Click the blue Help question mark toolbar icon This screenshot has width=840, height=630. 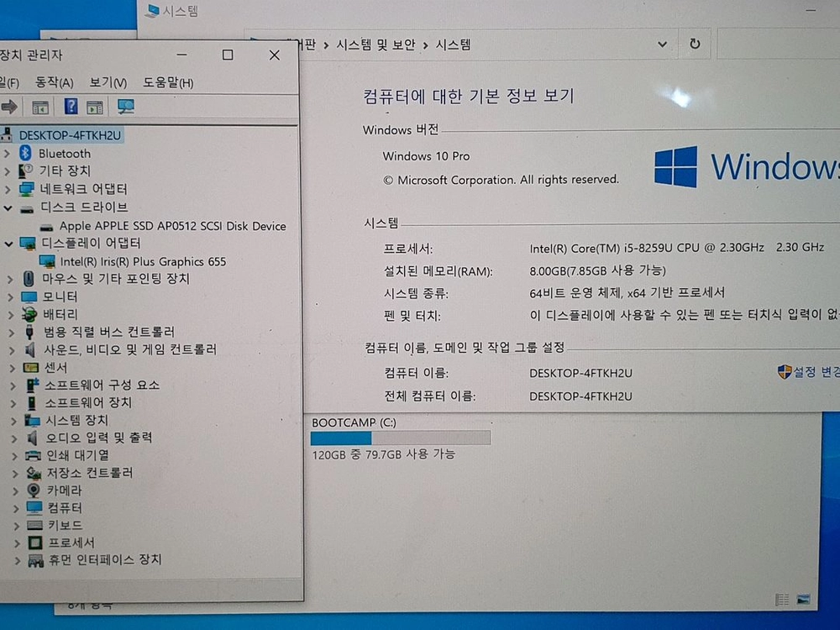click(71, 107)
